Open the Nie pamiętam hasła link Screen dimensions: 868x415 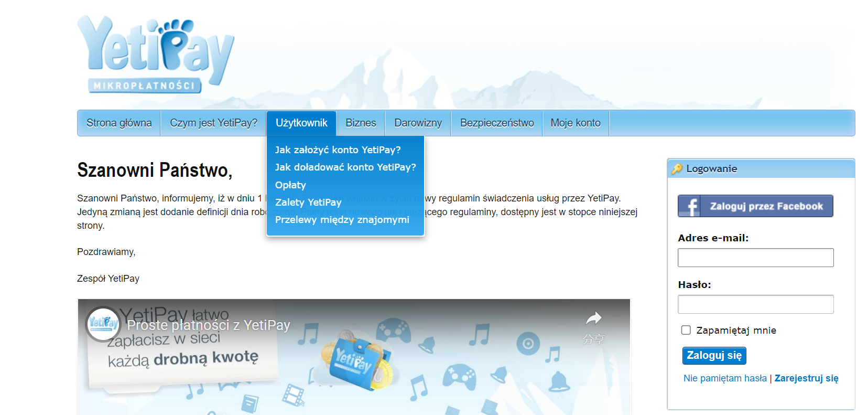[x=725, y=378]
